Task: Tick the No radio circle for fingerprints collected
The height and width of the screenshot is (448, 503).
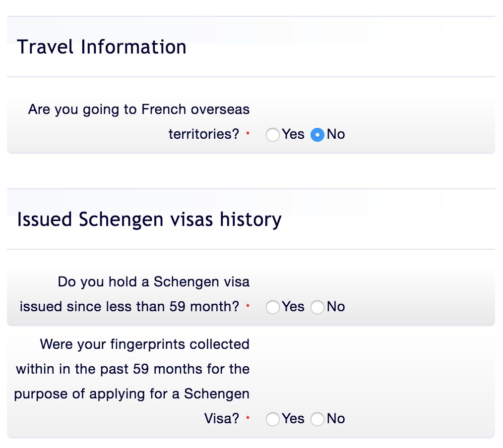Action: click(x=317, y=419)
